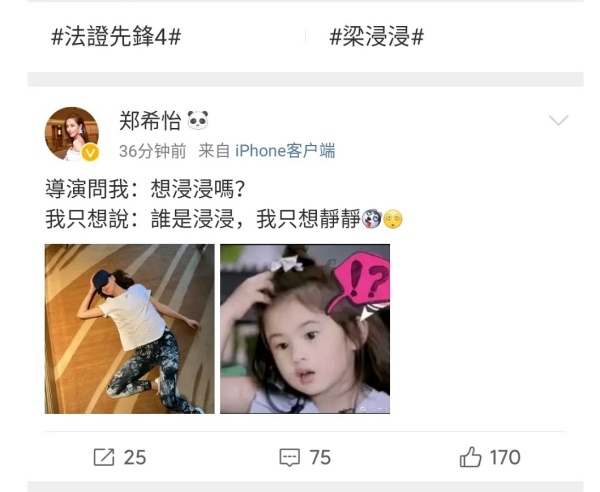
Task: Open the #法證先鋒4# hashtag topic
Action: pos(116,37)
